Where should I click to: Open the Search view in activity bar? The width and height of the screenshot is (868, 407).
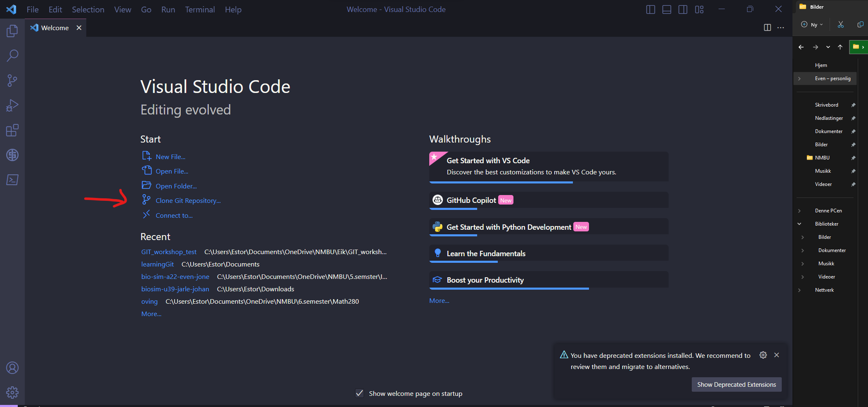pos(12,56)
